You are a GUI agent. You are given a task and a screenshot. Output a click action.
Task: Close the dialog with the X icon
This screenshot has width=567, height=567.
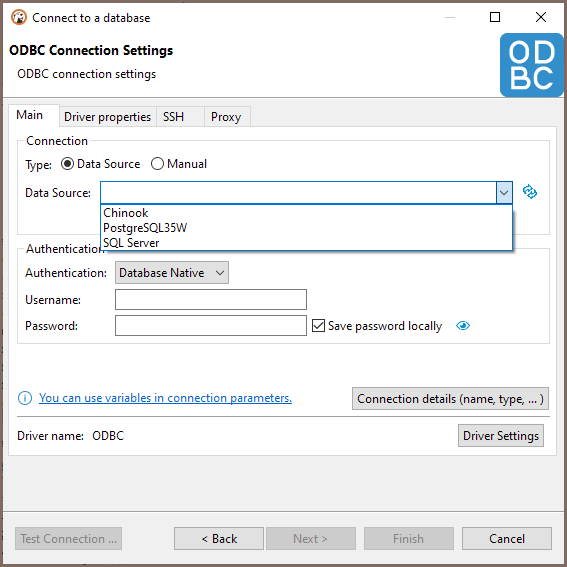click(x=541, y=17)
